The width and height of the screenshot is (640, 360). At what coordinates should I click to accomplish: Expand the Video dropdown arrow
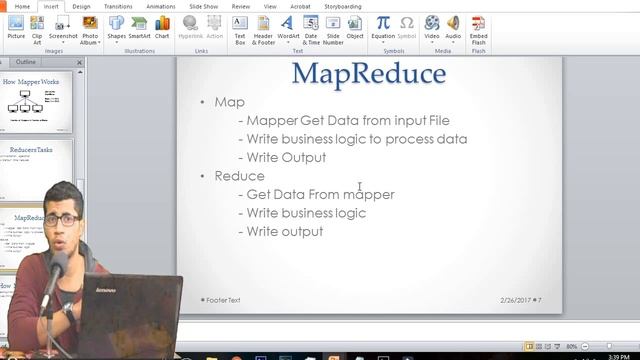tap(431, 42)
